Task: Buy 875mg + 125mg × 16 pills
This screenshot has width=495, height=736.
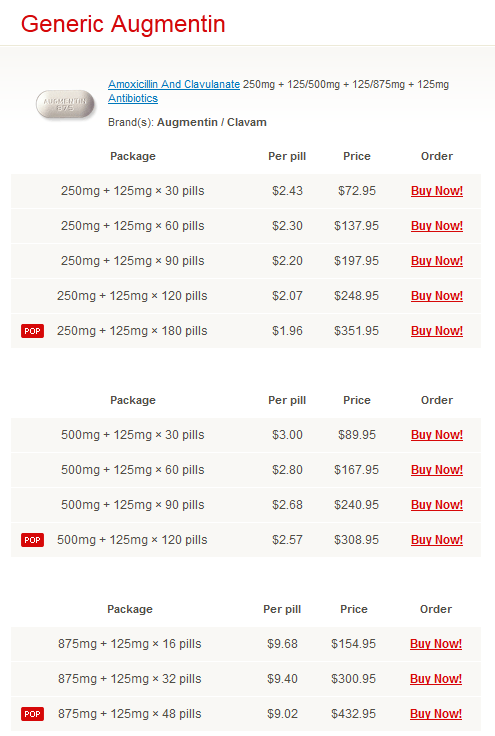Action: pyautogui.click(x=436, y=644)
